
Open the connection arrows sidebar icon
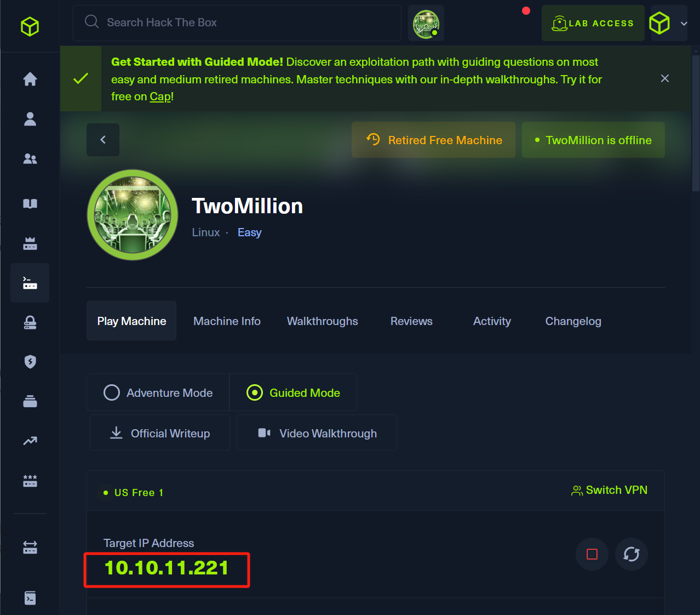(x=30, y=547)
